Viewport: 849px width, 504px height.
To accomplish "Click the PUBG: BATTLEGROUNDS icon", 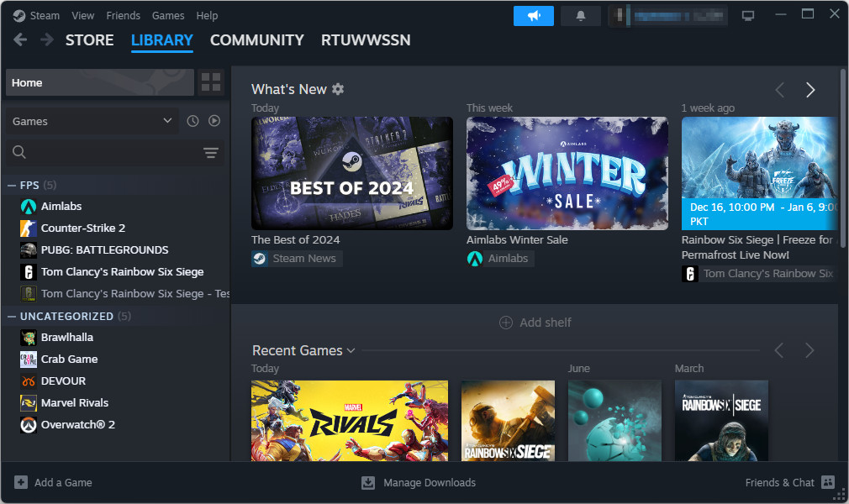I will [28, 250].
